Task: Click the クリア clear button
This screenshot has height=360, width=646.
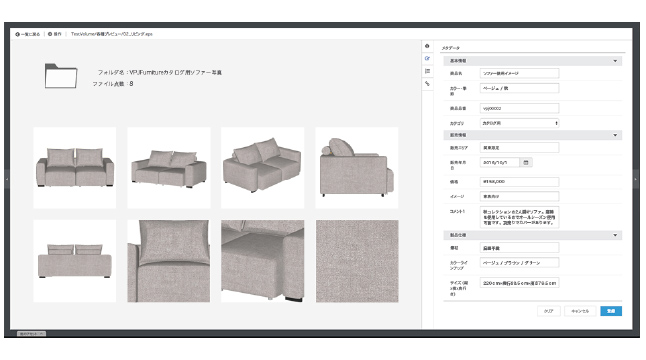Action: (548, 311)
